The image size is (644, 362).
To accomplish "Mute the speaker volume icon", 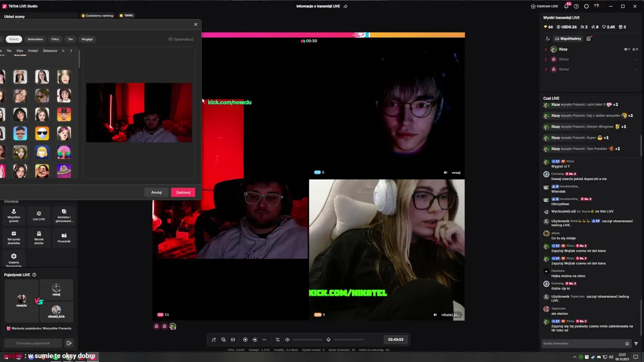I will [x=287, y=339].
